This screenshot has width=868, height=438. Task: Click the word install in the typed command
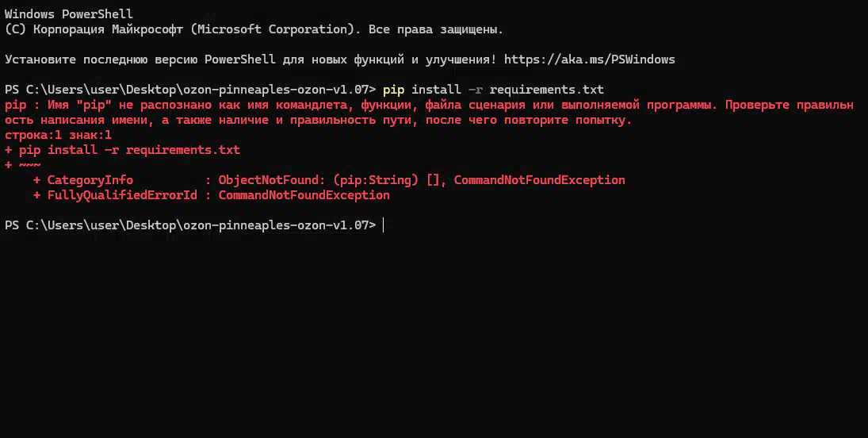(x=436, y=89)
